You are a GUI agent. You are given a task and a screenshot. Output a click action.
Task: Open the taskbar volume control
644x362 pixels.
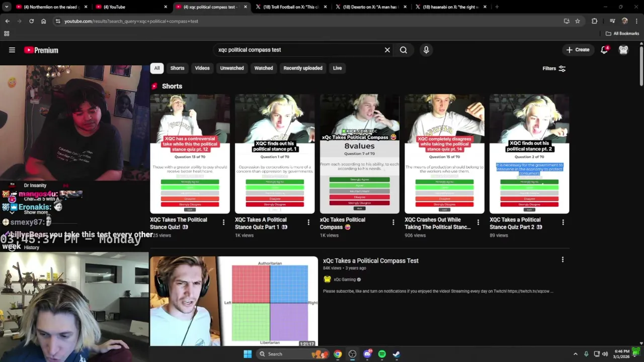pos(605,354)
